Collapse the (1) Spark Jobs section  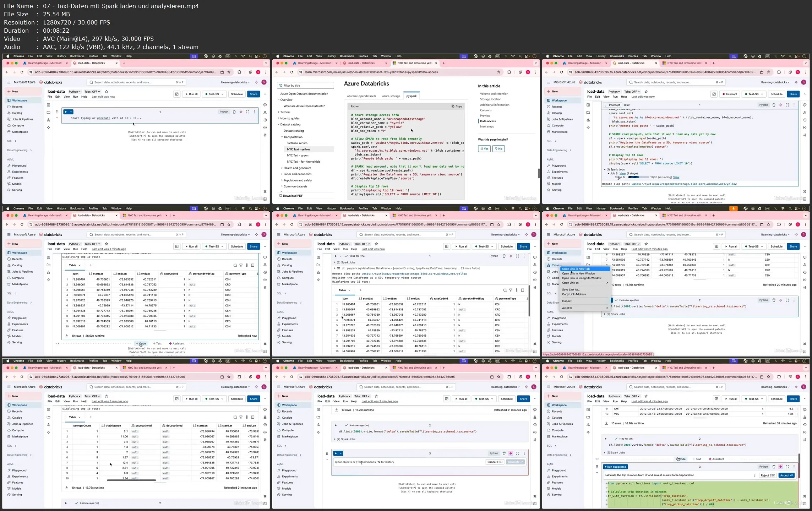(605, 169)
